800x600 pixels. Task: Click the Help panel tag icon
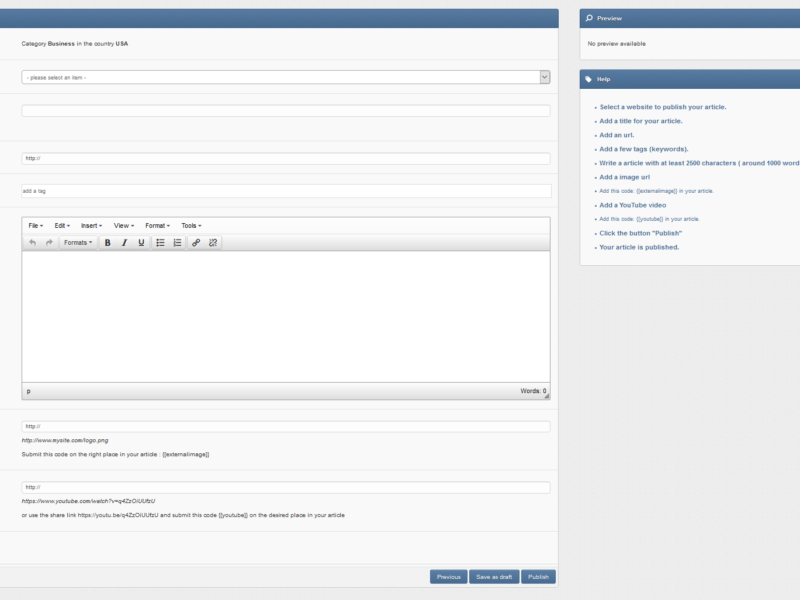589,79
